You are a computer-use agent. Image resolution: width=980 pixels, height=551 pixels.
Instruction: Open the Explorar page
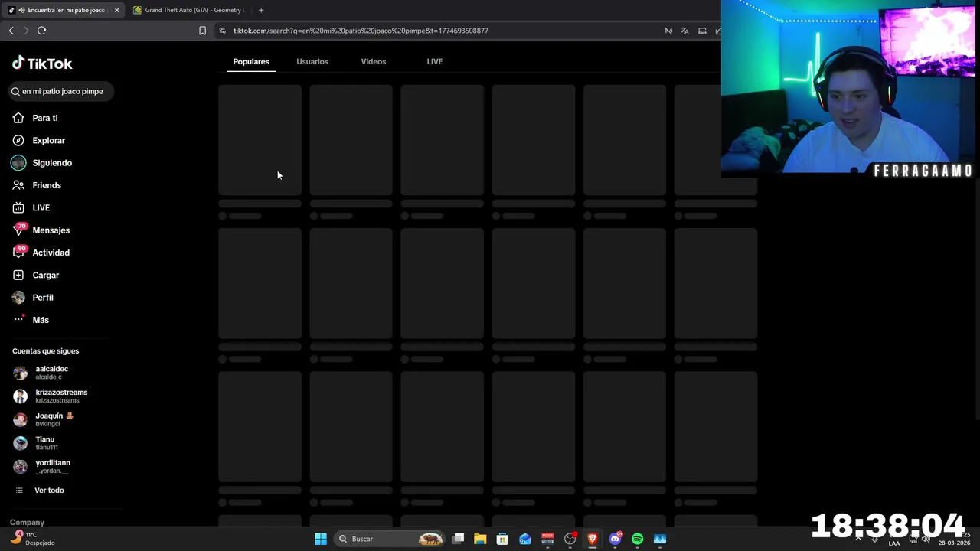[38, 140]
